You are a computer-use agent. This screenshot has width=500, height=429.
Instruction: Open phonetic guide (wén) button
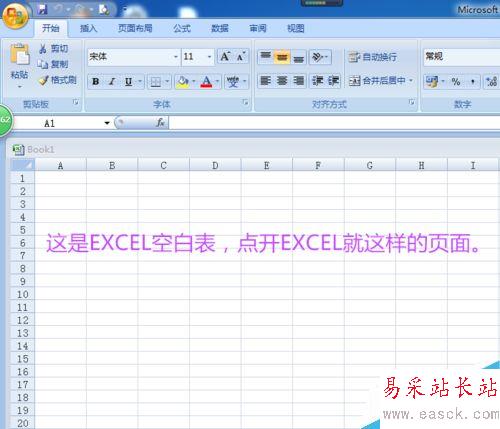pos(233,81)
